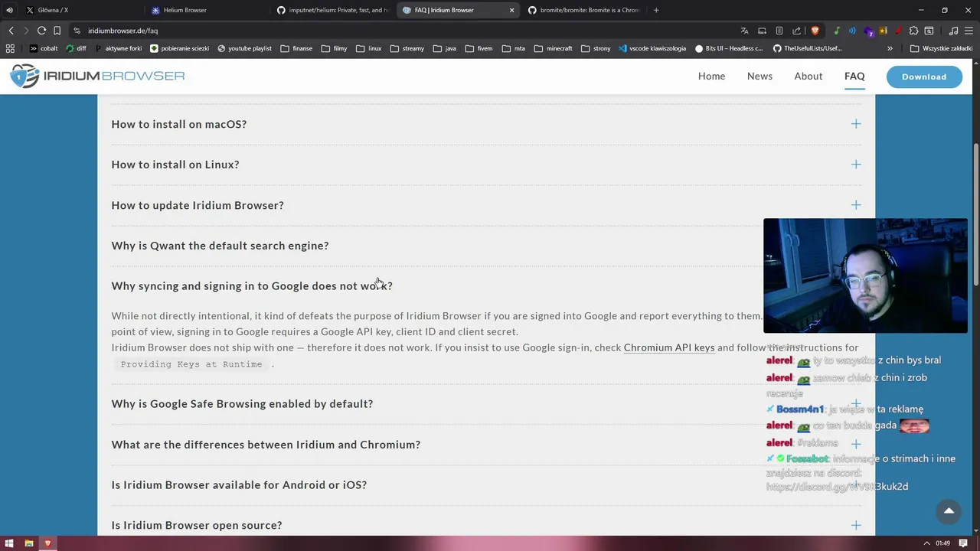
Task: Open the media control music notes icon
Action: (953, 31)
